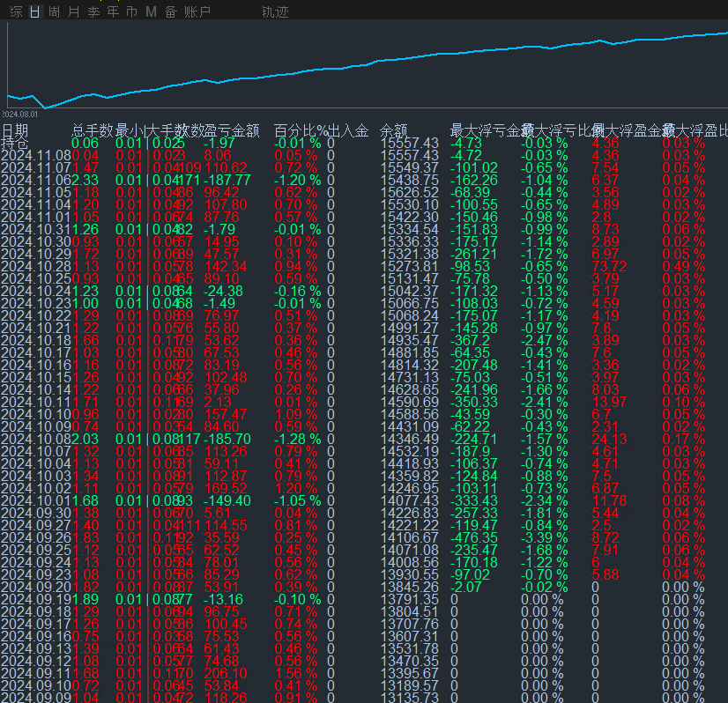
Task: Select the 季 quarterly view icon
Action: [x=92, y=12]
